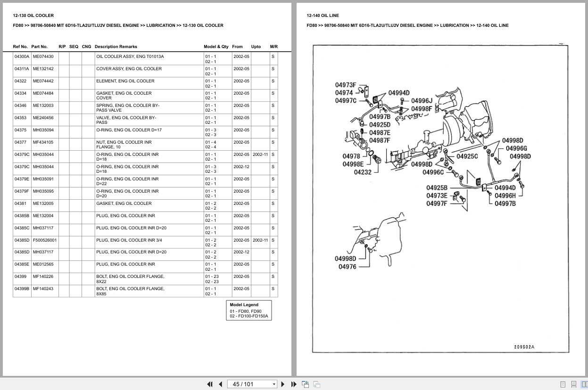Click part number ME240456
The width and height of the screenshot is (588, 390).
pyautogui.click(x=43, y=118)
